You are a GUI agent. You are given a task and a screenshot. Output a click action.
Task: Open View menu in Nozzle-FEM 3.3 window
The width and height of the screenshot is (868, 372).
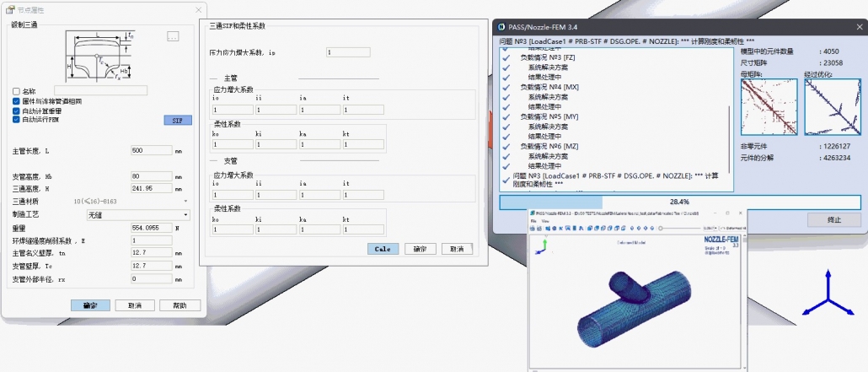click(x=545, y=221)
